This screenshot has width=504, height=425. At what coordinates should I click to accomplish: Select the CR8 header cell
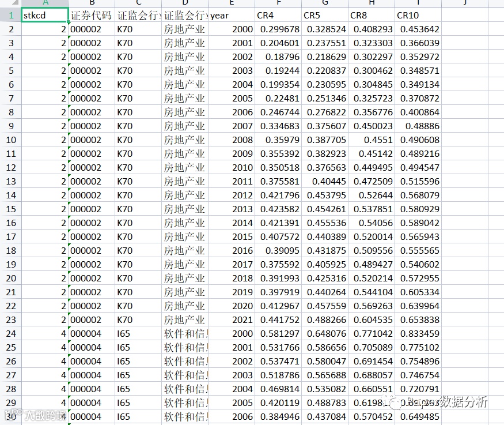(x=372, y=15)
